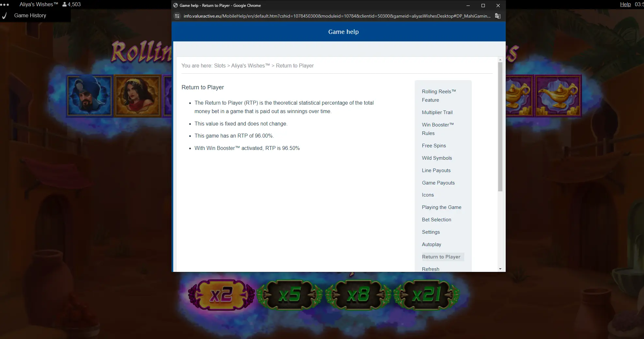Click the scrollbar up arrow in help page

[500, 60]
